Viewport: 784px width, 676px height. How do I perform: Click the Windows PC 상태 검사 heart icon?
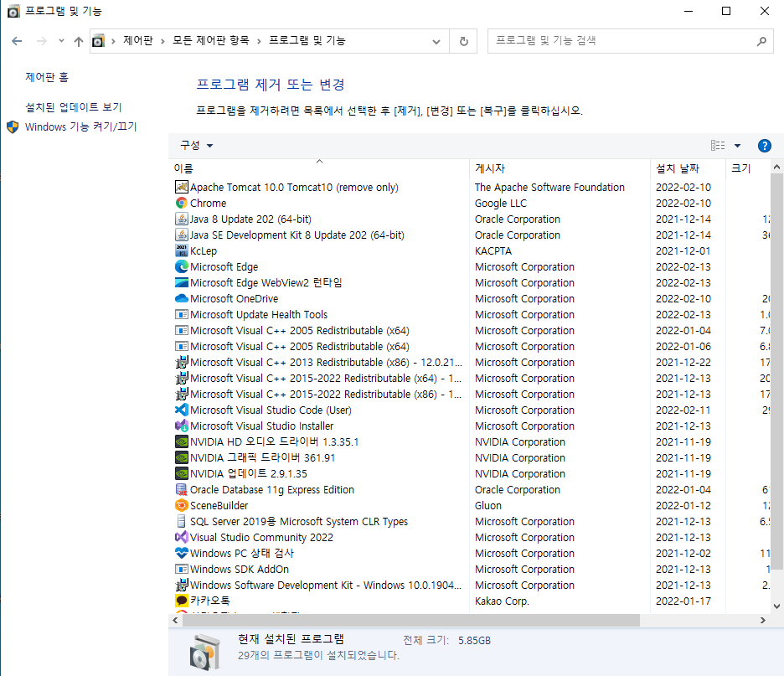182,553
